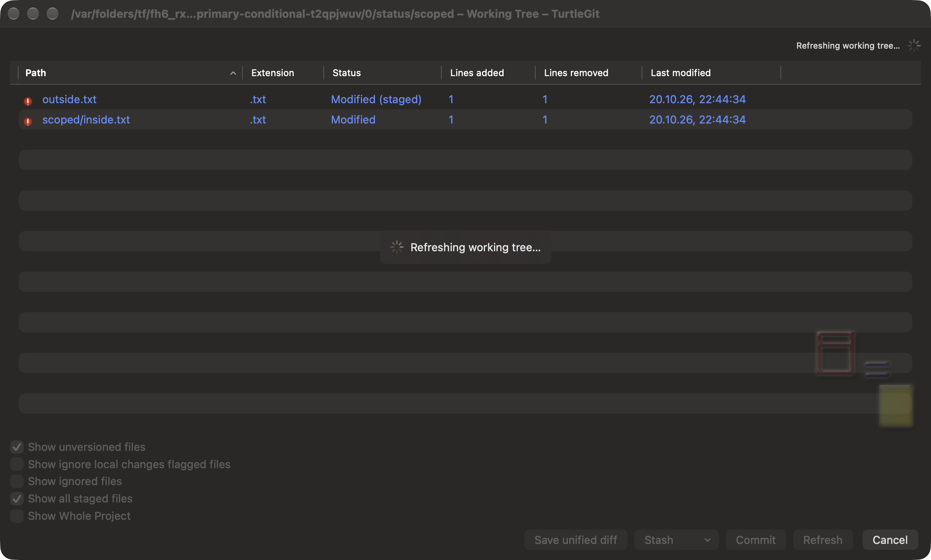Toggle the Path column sort arrow
The width and height of the screenshot is (931, 560).
point(233,73)
